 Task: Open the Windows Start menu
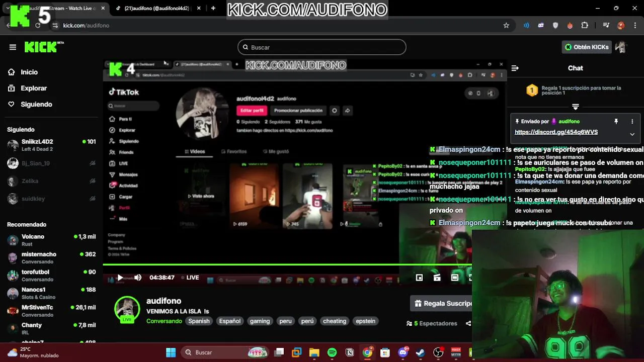(171, 352)
